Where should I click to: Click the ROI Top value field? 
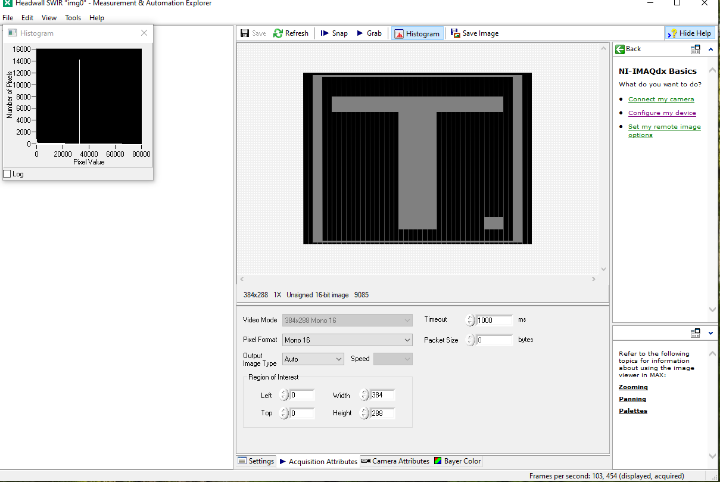[302, 413]
